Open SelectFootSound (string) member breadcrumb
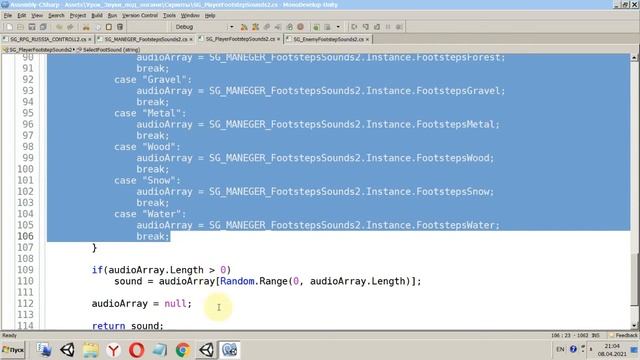This screenshot has height=360, width=640. click(109, 49)
